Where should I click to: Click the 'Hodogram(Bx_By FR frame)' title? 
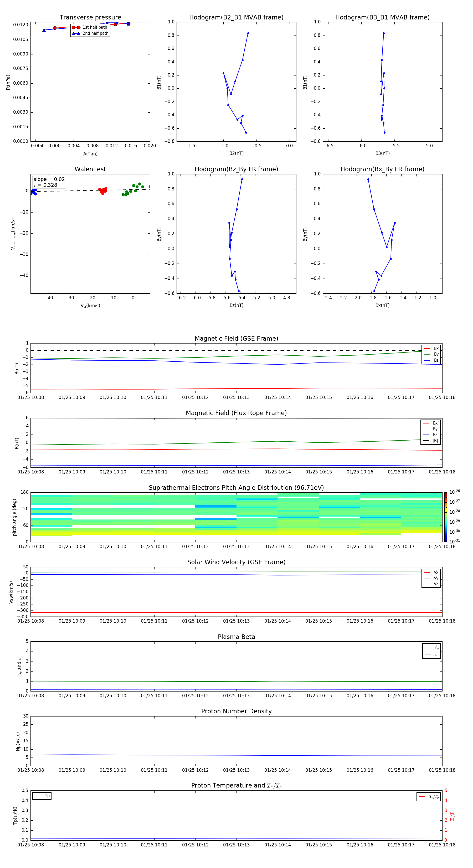tap(382, 169)
